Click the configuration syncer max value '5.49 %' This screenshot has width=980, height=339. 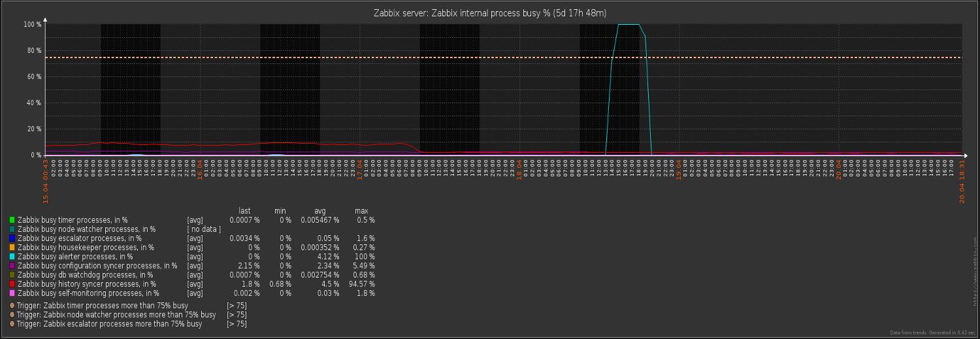pos(363,266)
